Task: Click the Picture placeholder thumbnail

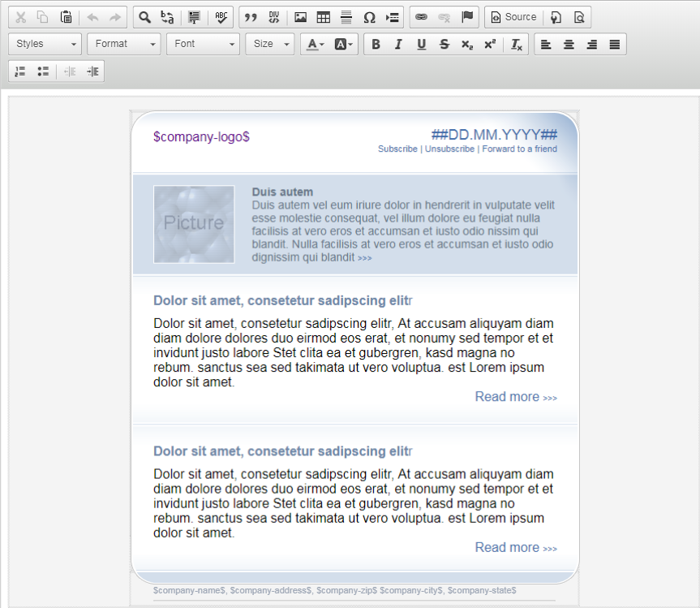Action: [194, 224]
